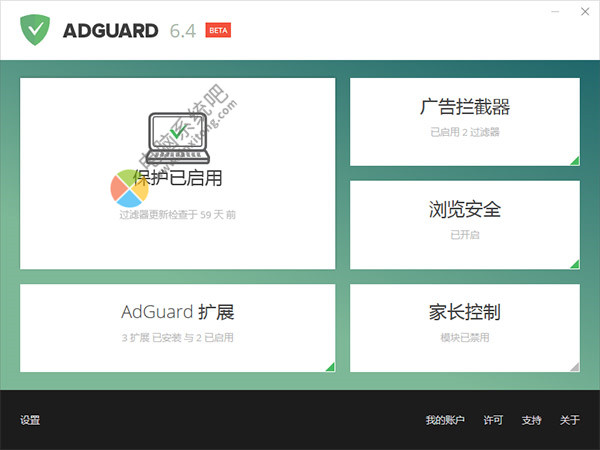The height and width of the screenshot is (450, 600).
Task: Click the 6.4 version number
Action: click(183, 31)
